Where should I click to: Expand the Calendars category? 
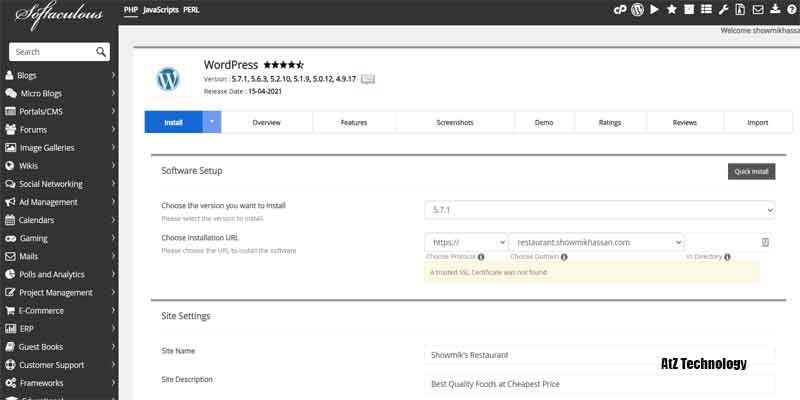pyautogui.click(x=60, y=220)
